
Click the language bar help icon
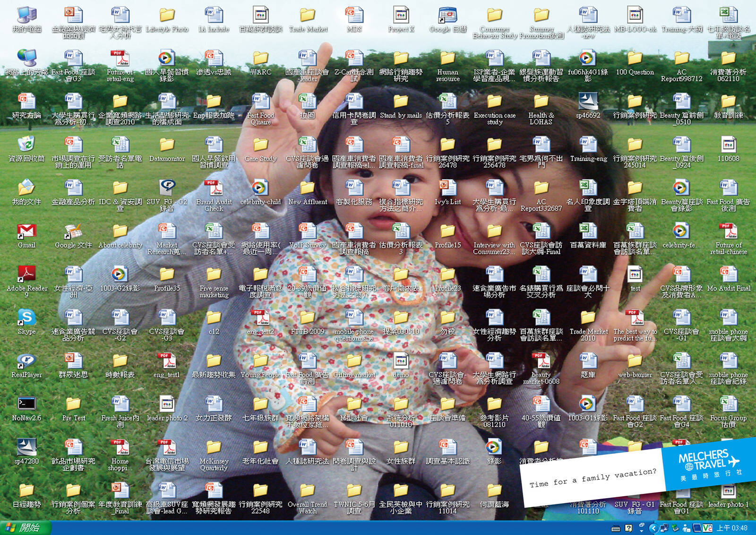[628, 528]
